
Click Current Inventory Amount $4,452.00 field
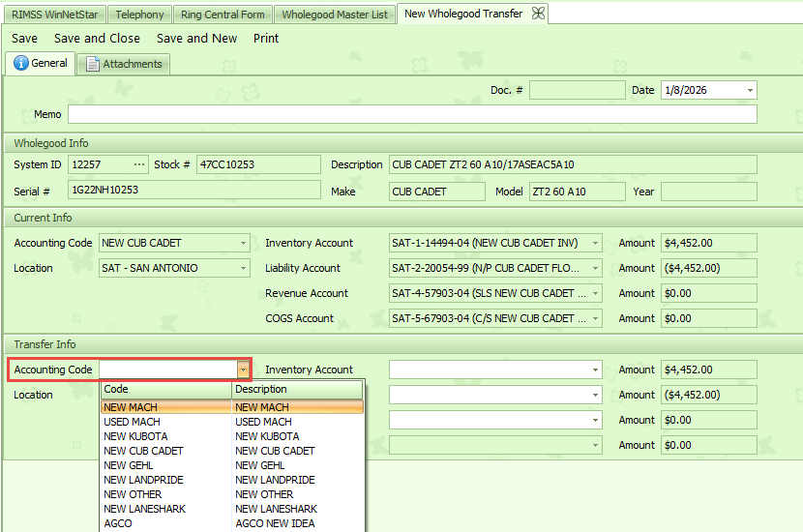tap(709, 243)
